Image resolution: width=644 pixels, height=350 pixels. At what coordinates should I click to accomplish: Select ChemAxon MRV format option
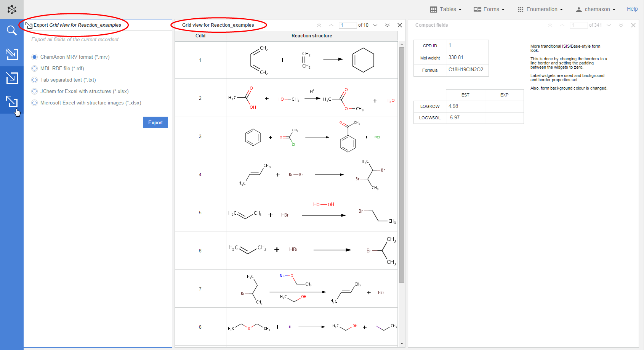(35, 57)
